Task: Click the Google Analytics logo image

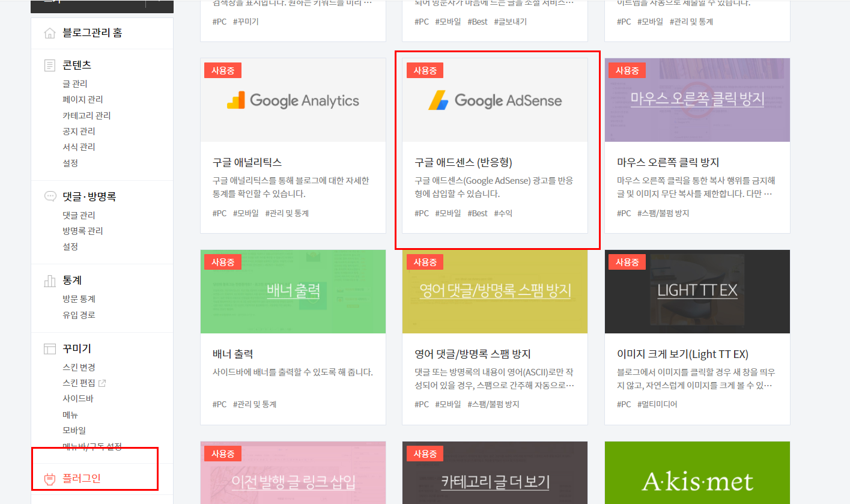Action: tap(293, 100)
